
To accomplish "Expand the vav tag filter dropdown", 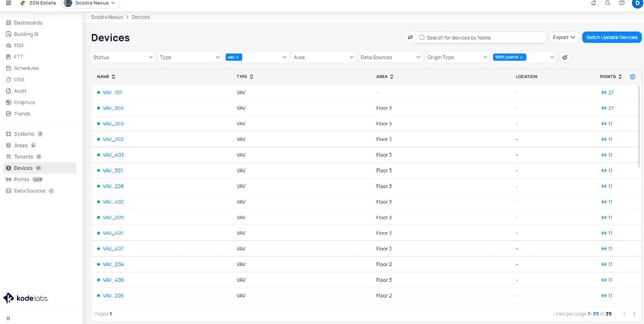I will tap(285, 57).
